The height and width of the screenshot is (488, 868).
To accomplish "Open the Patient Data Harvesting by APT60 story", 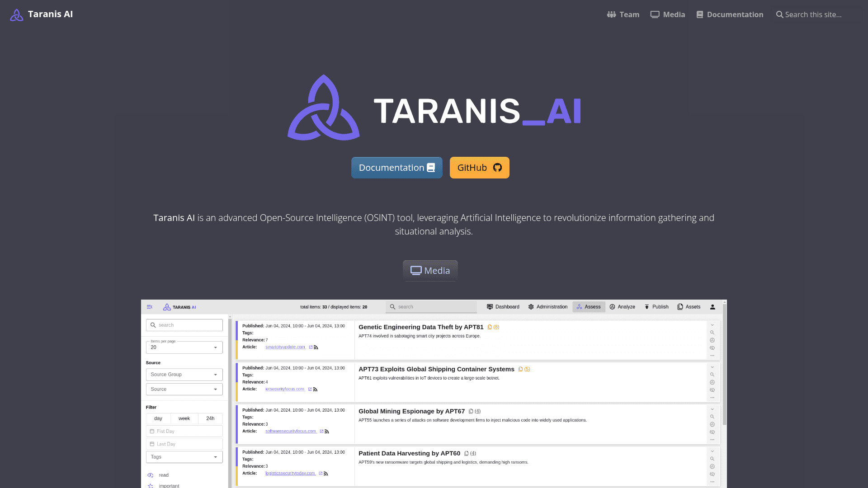I will coord(409,453).
